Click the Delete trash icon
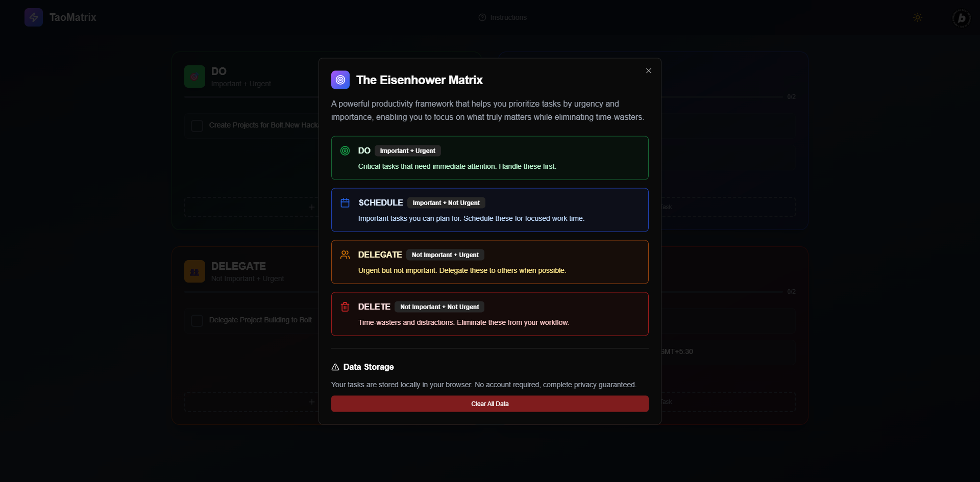The height and width of the screenshot is (482, 980). coord(345,307)
